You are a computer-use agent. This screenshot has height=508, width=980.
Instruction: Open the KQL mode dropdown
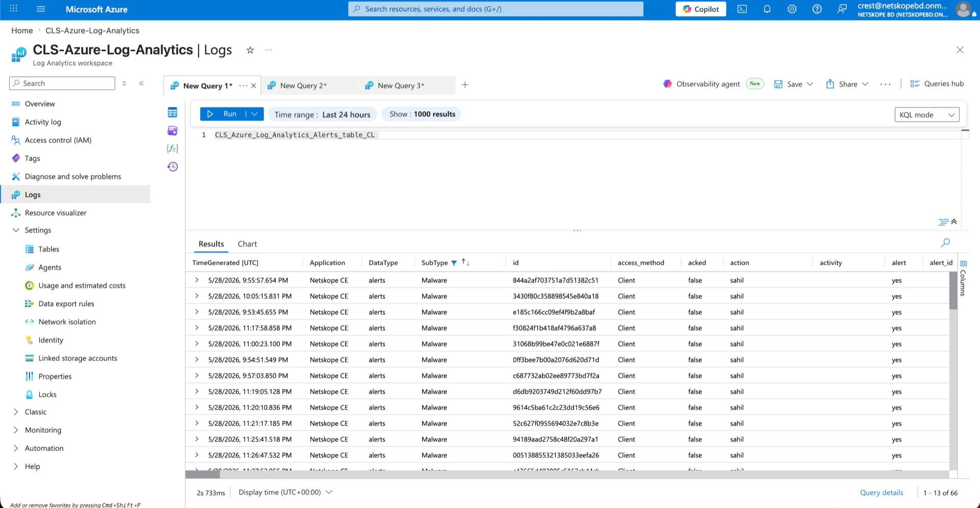(927, 115)
